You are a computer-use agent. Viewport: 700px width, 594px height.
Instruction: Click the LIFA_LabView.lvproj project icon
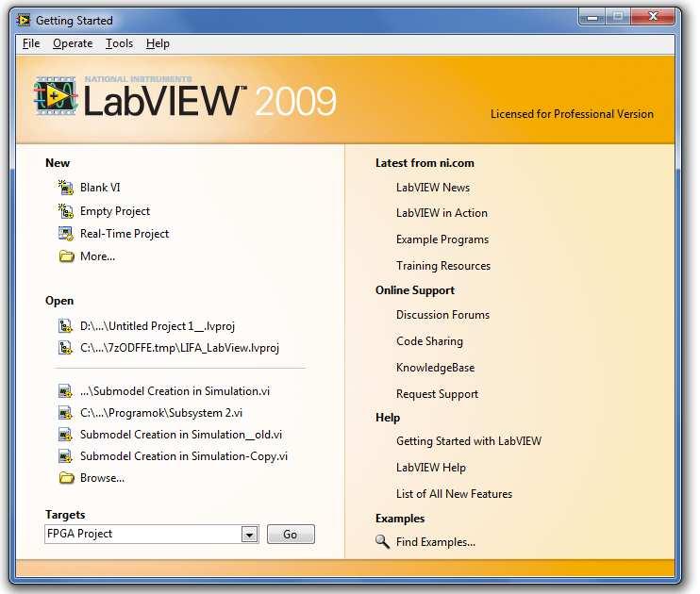(x=65, y=347)
